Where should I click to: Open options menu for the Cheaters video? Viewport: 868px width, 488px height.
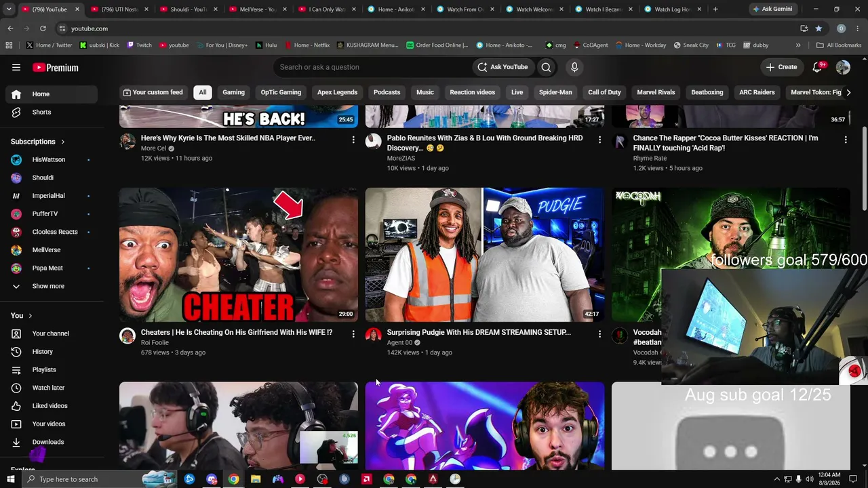[x=353, y=334]
